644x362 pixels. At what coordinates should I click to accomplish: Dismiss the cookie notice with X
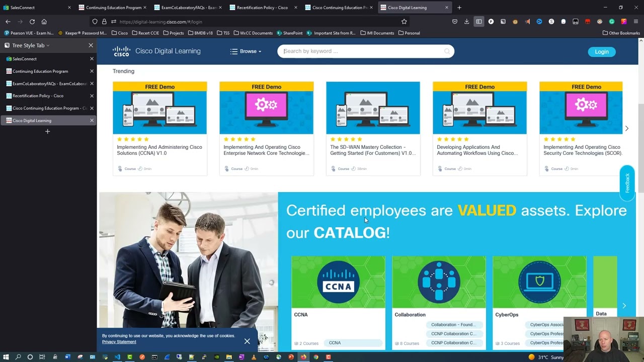point(247,341)
